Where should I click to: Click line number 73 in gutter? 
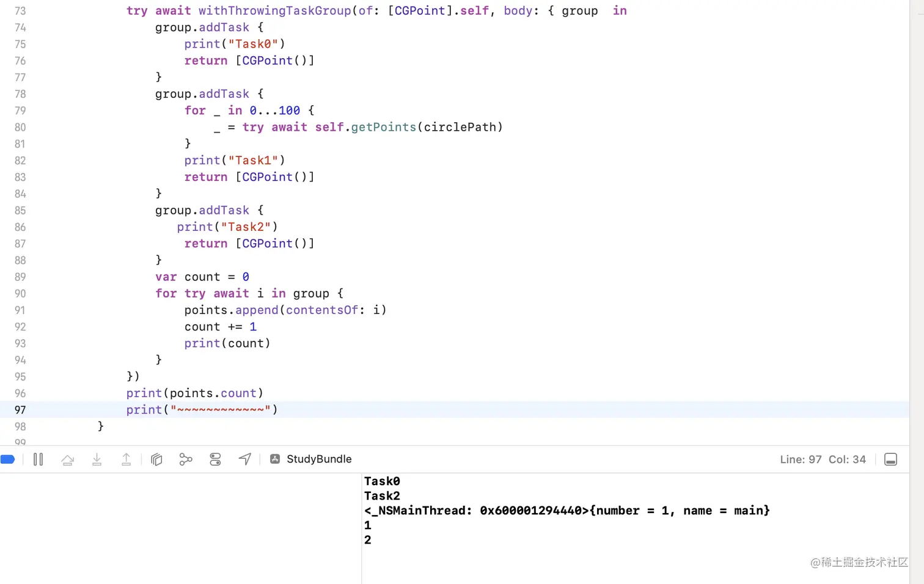(20, 11)
